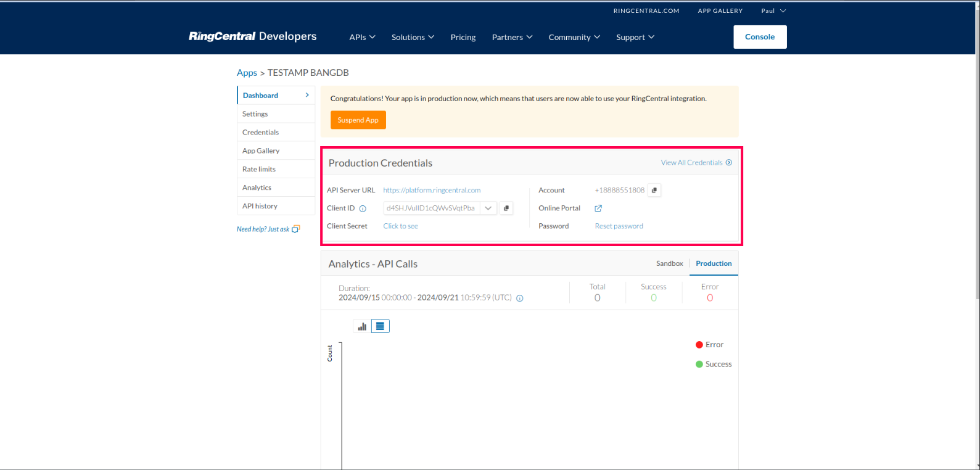Expand the Solutions menu
980x470 pixels.
(413, 38)
